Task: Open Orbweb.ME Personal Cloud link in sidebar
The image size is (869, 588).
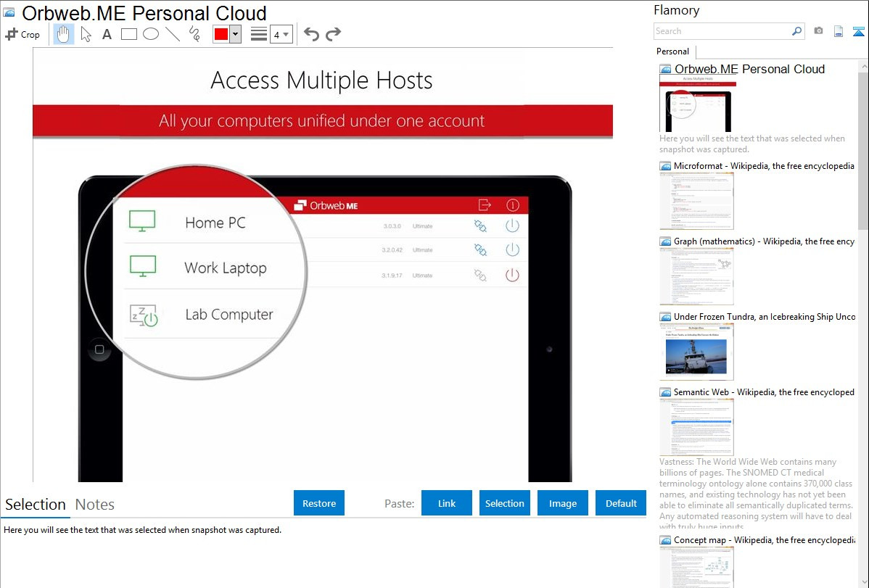Action: pyautogui.click(x=749, y=70)
